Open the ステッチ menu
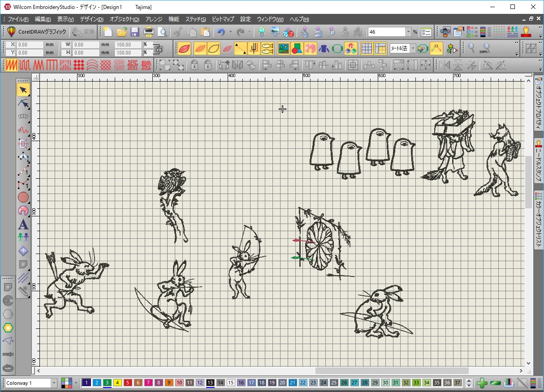Image resolution: width=544 pixels, height=392 pixels. tap(195, 19)
